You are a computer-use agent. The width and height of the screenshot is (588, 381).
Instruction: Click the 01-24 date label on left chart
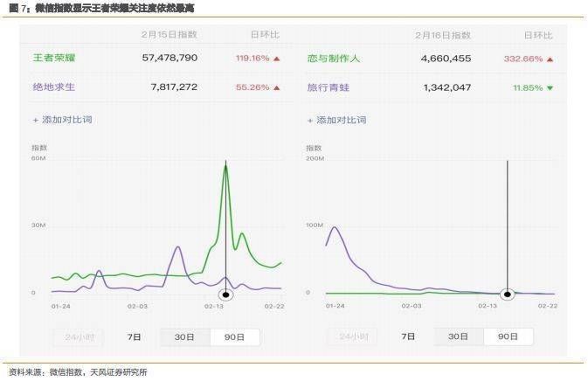click(61, 307)
